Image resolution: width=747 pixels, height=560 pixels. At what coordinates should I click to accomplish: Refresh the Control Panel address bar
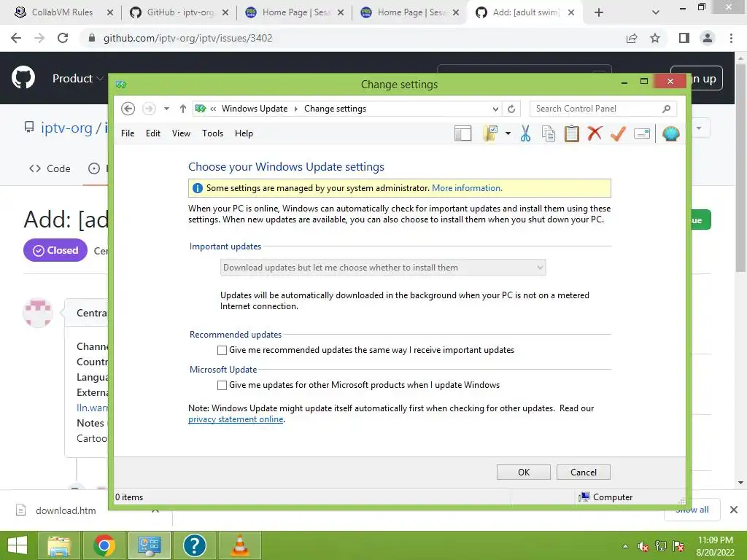coord(511,109)
